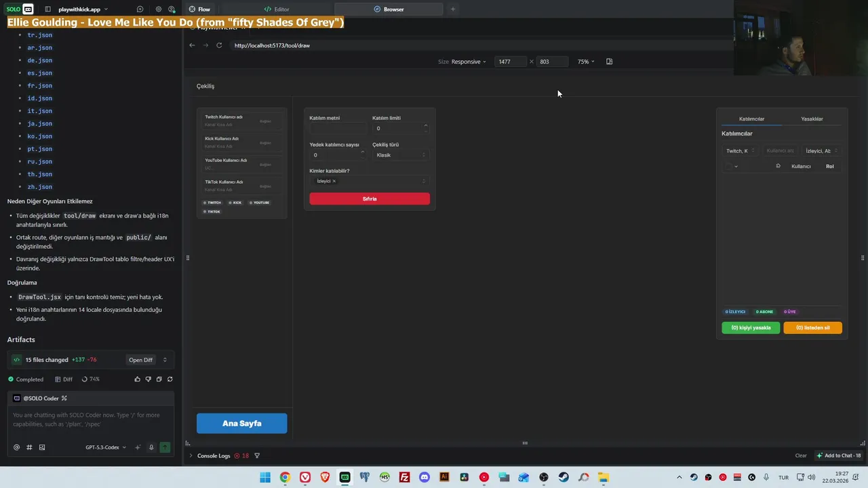Check the select-all checkbox in participants table
This screenshot has height=488, width=868.
pyautogui.click(x=728, y=166)
